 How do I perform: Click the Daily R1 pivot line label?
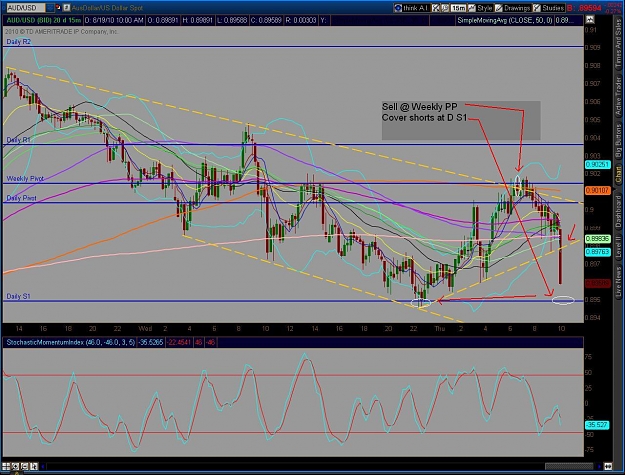(x=18, y=140)
